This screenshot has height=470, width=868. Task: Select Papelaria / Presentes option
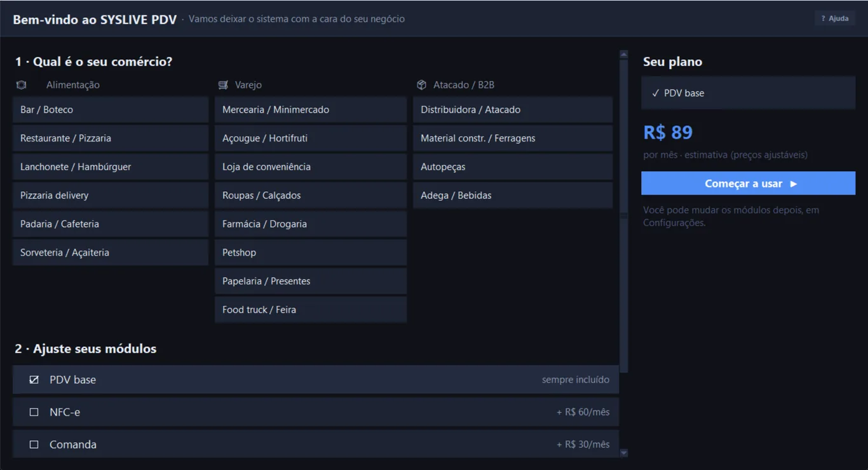click(x=311, y=281)
